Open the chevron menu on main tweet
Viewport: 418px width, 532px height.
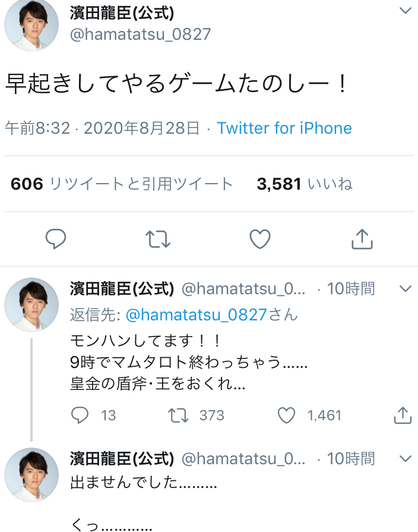[406, 11]
